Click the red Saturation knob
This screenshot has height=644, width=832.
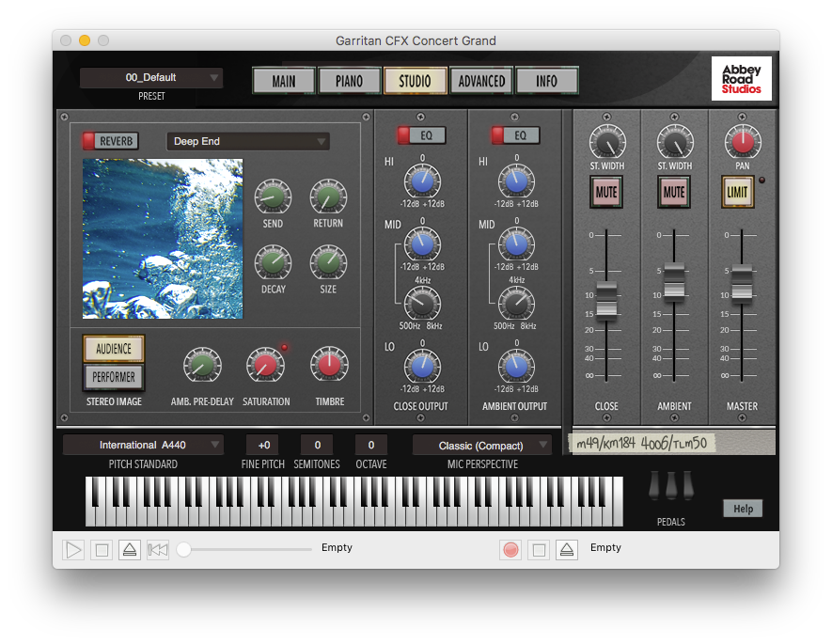click(x=265, y=365)
